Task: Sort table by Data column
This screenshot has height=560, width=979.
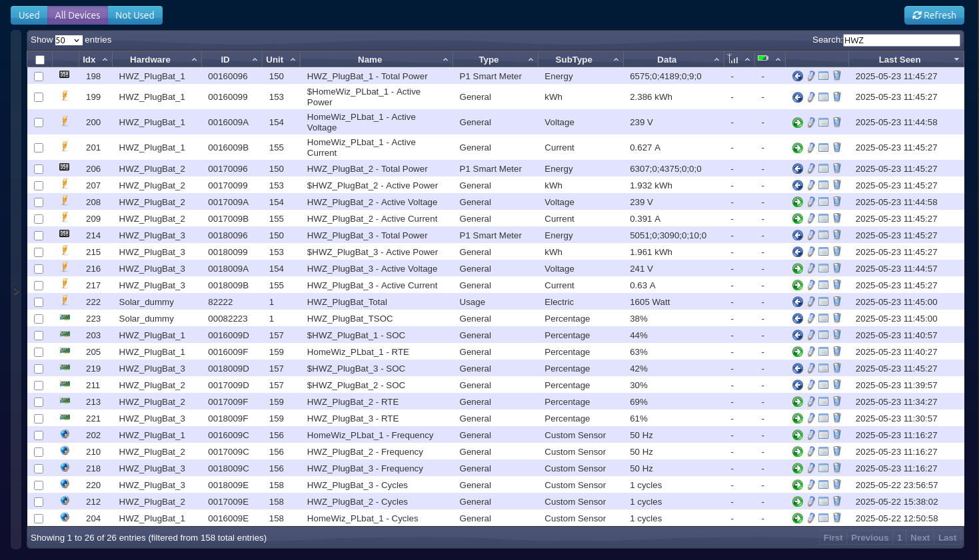Action: click(674, 59)
